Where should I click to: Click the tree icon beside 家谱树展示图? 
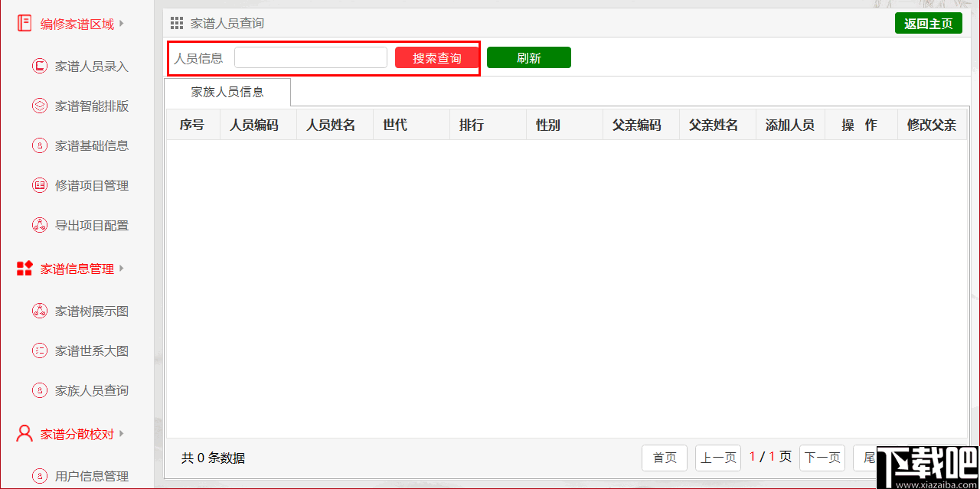click(40, 311)
